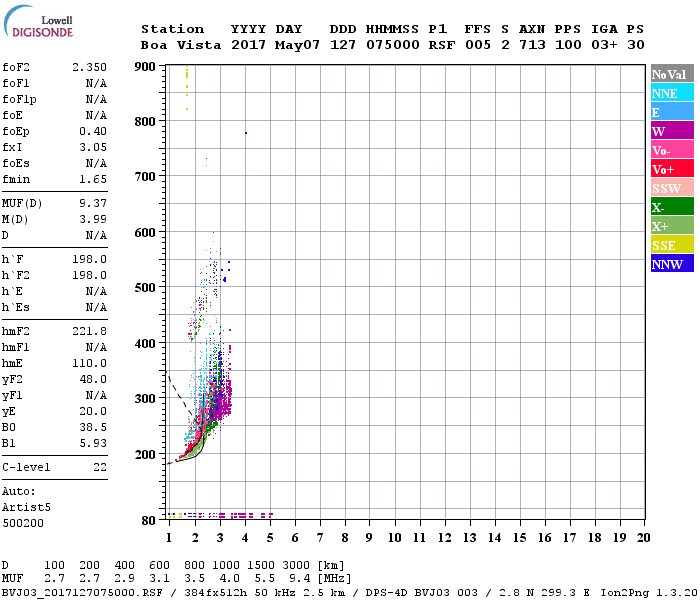The image size is (700, 600).
Task: Click the SSW pink legend swatch
Action: 672,188
